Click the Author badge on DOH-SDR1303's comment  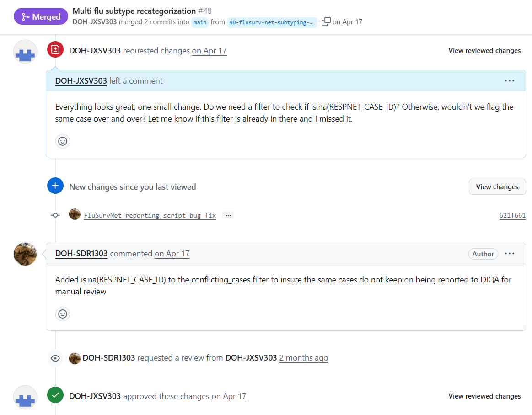coord(483,253)
